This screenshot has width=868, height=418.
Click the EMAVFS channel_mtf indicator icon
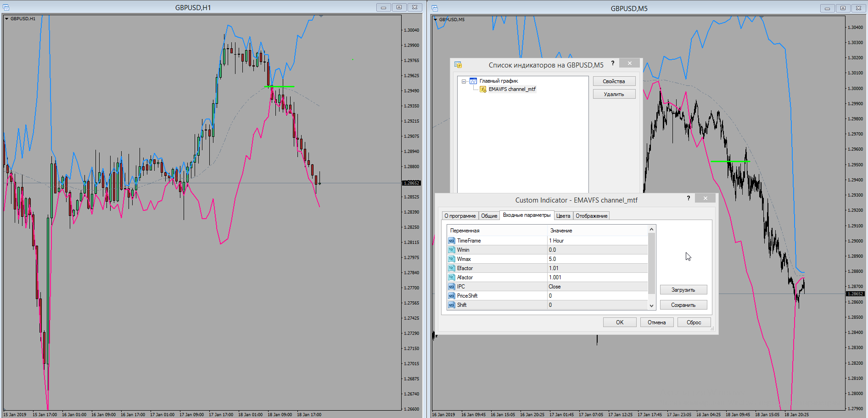(483, 89)
